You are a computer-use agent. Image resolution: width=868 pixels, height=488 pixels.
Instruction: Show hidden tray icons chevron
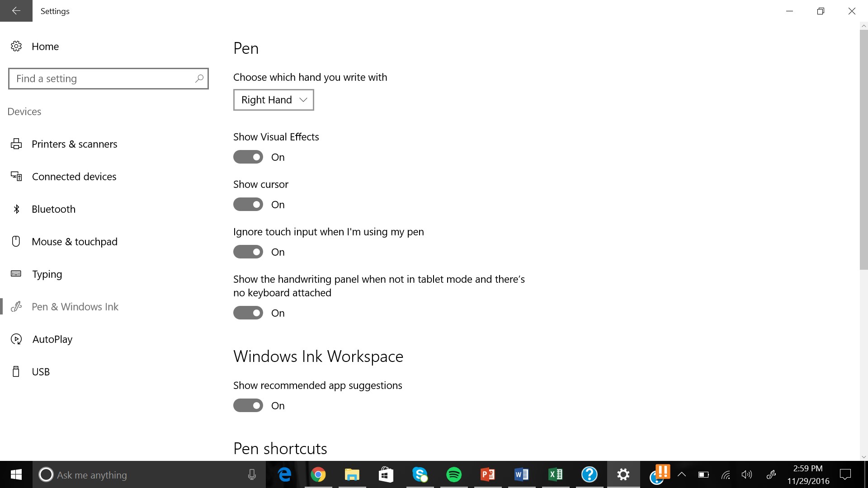(x=682, y=474)
